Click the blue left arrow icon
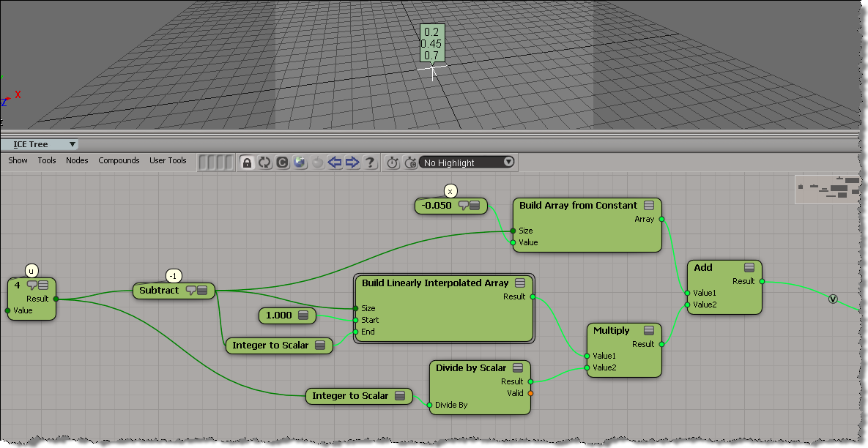The image size is (868, 448). [x=335, y=163]
